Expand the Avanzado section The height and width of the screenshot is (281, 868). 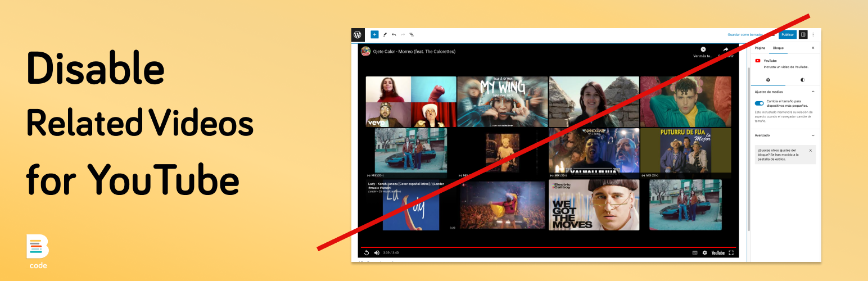(813, 135)
